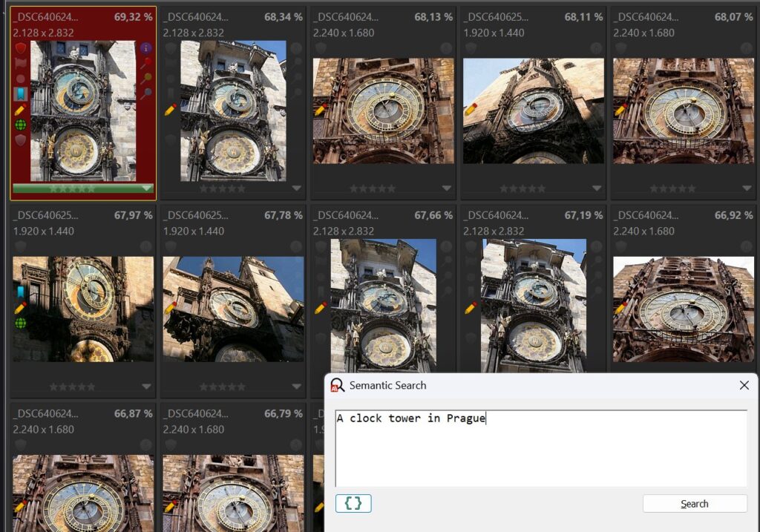This screenshot has height=532, width=760.
Task: Click the rating stars under the 68,34 % thumbnail
Action: tap(223, 188)
